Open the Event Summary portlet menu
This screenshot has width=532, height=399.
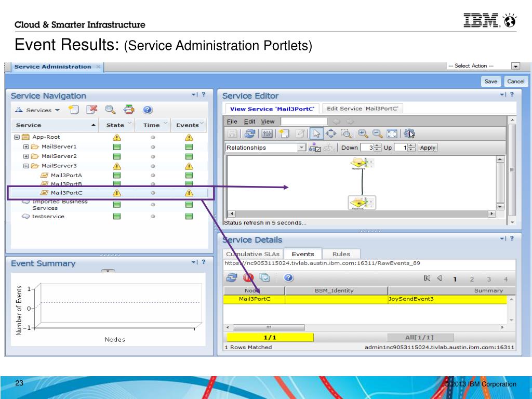(x=194, y=262)
